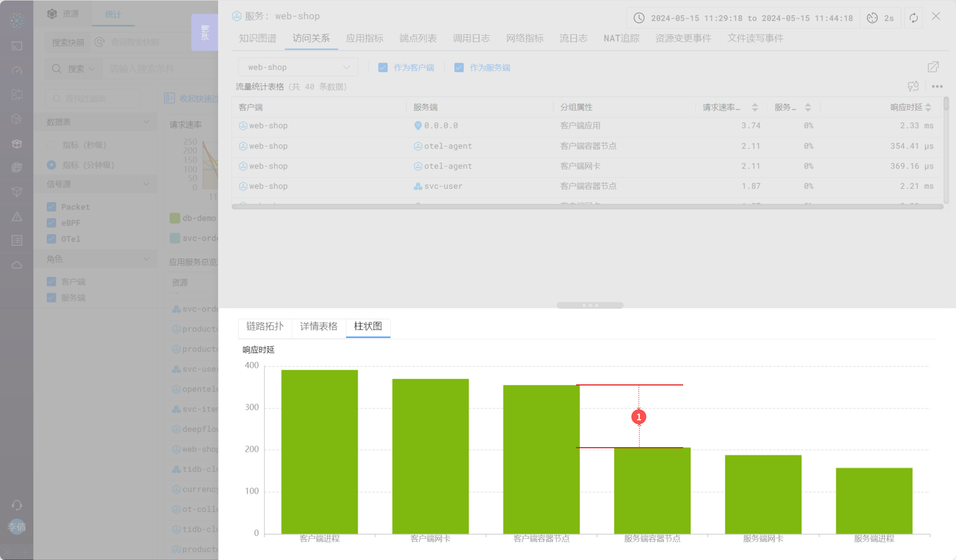Sort by 响应时延 column arrows
956x560 pixels.
(x=928, y=107)
